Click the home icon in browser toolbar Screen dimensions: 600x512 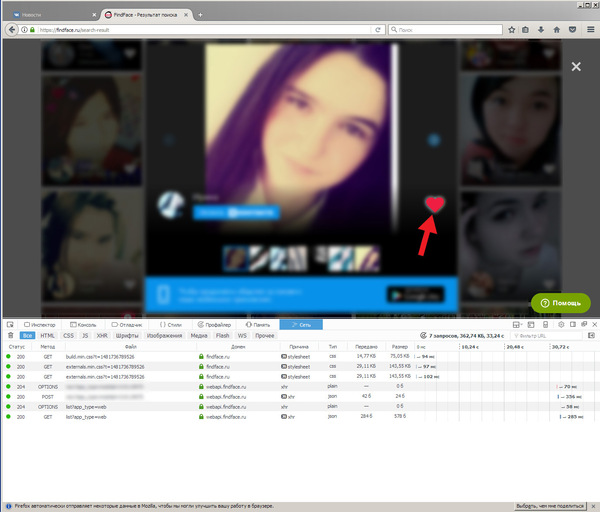[557, 30]
